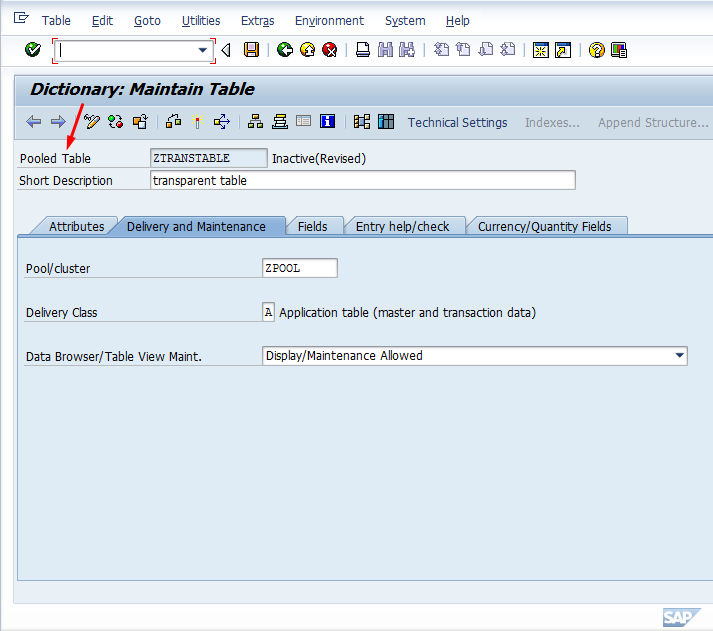The image size is (713, 631).
Task: Open Technical Settings
Action: tap(457, 122)
